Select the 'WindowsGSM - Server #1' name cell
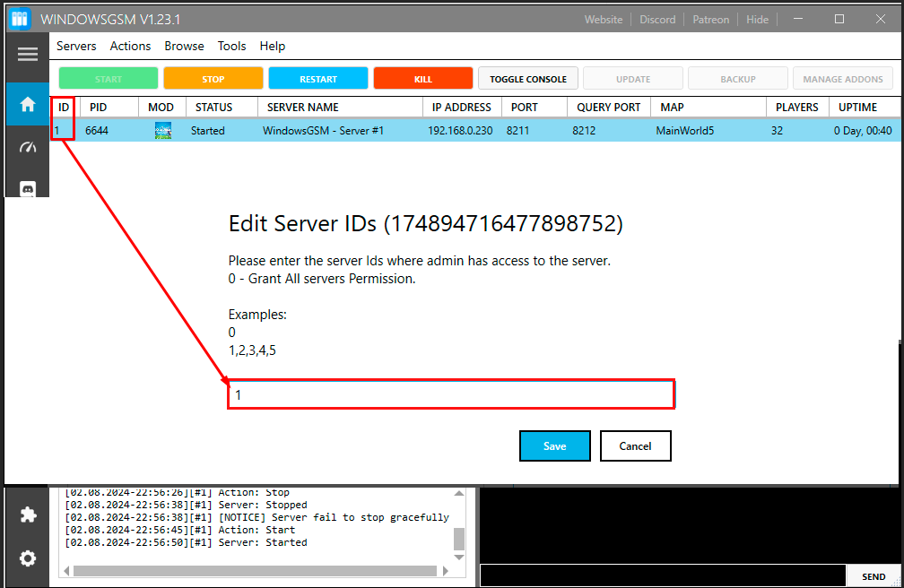 click(x=323, y=131)
